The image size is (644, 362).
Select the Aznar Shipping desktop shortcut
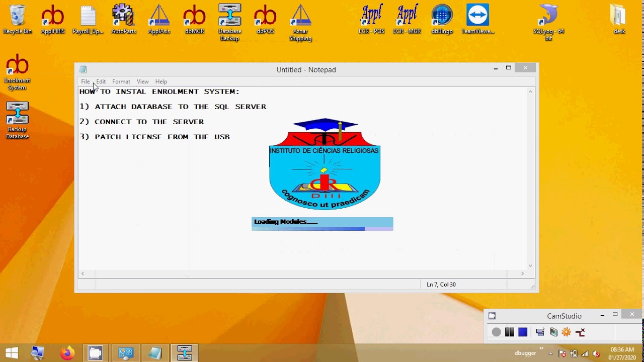(x=300, y=22)
